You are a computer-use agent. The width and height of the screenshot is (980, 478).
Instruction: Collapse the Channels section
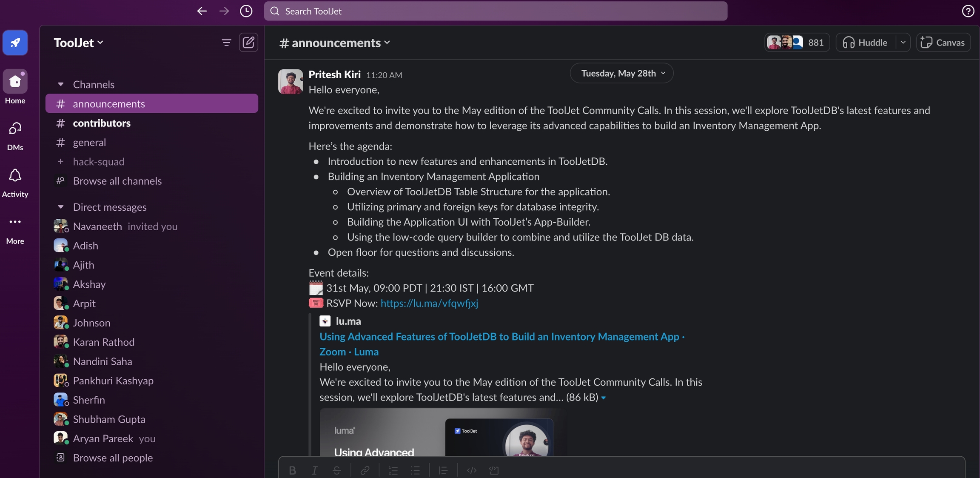tap(61, 84)
